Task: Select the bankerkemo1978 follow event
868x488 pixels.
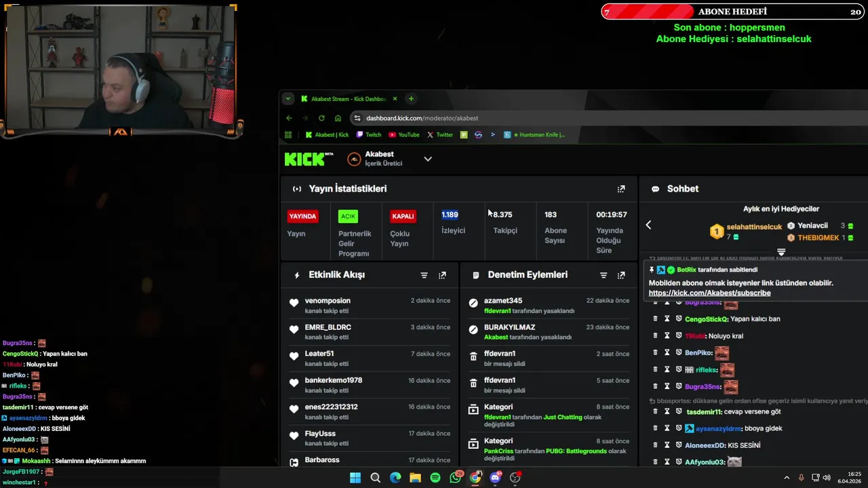Action: pos(370,384)
